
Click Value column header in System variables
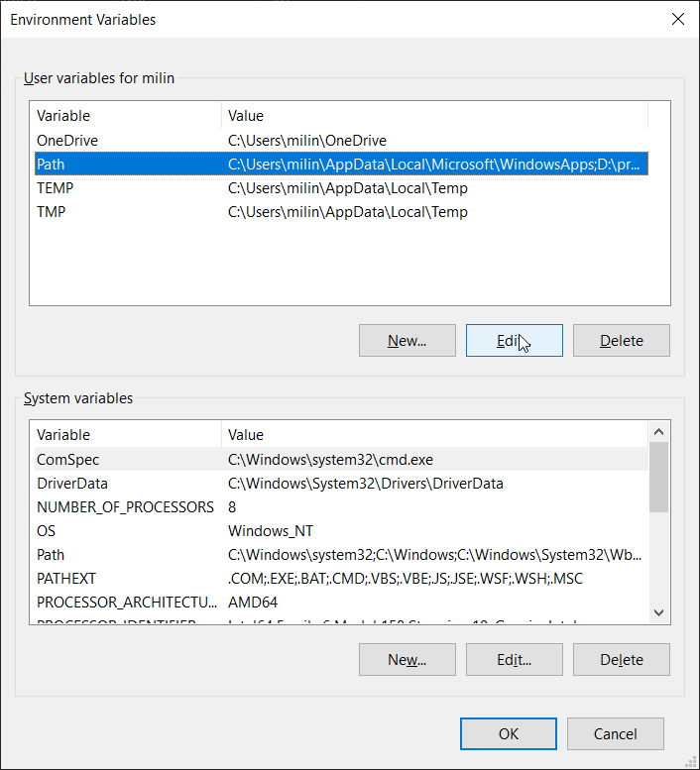[x=434, y=434]
